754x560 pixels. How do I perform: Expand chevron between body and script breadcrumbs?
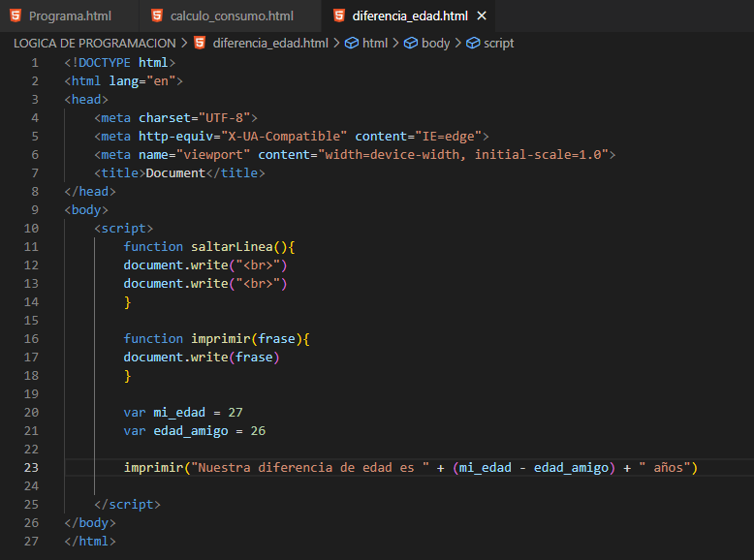coord(457,44)
